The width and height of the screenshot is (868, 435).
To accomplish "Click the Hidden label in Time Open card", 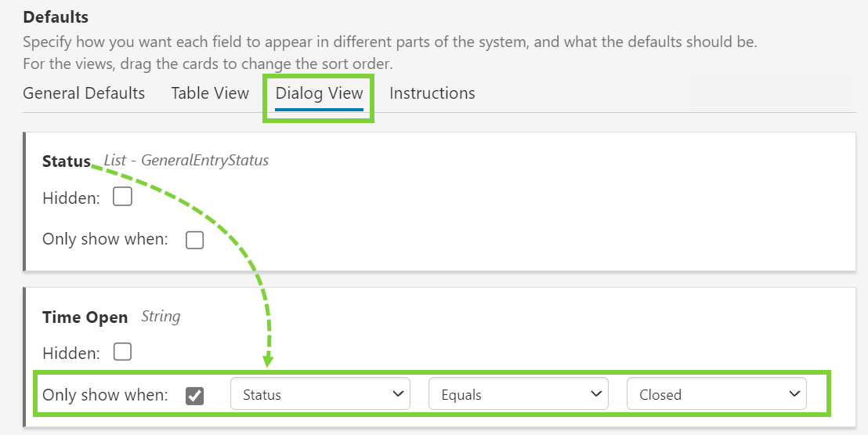I will [71, 353].
